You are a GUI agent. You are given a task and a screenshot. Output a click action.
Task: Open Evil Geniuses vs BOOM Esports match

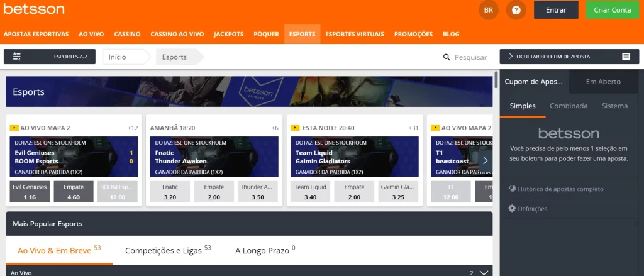[x=74, y=157]
